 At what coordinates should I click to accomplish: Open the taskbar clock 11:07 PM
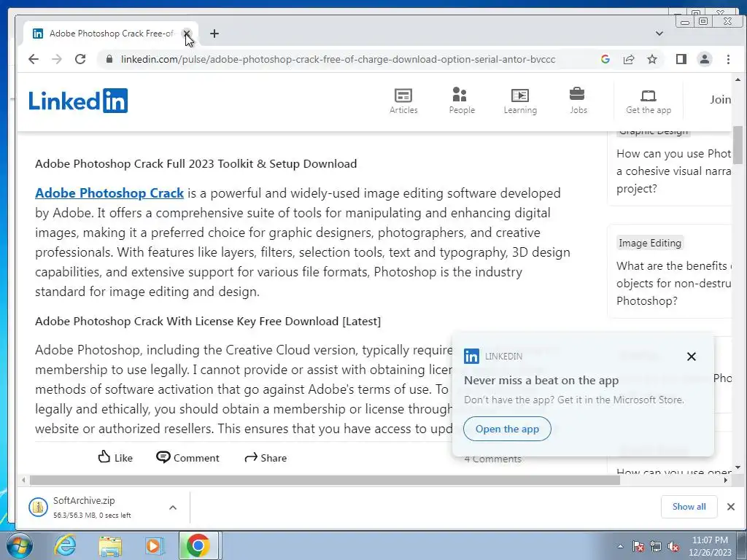[x=710, y=546]
